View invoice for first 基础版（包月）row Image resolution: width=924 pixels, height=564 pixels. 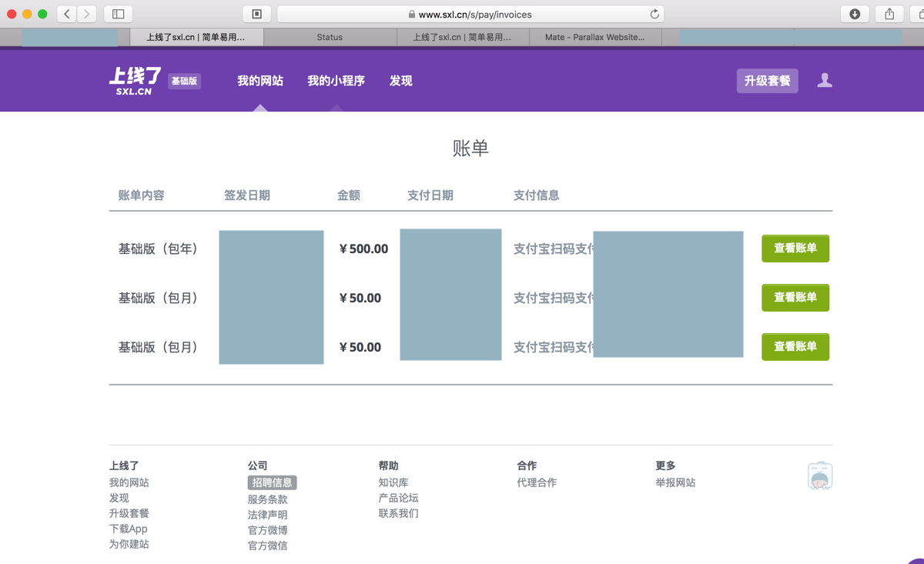tap(795, 298)
